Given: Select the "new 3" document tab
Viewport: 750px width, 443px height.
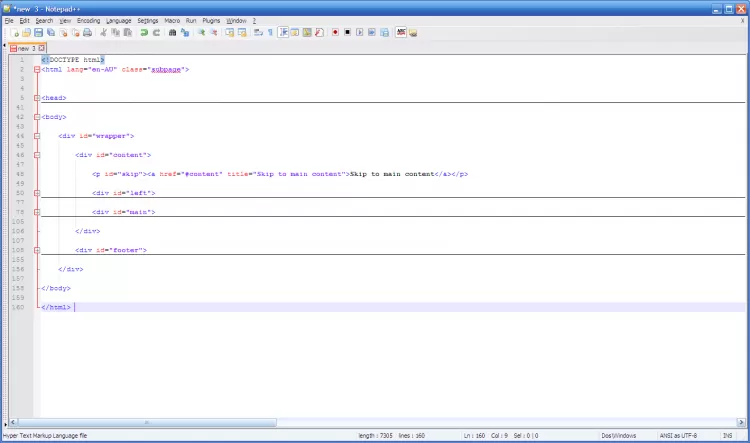Looking at the screenshot, I should point(25,48).
